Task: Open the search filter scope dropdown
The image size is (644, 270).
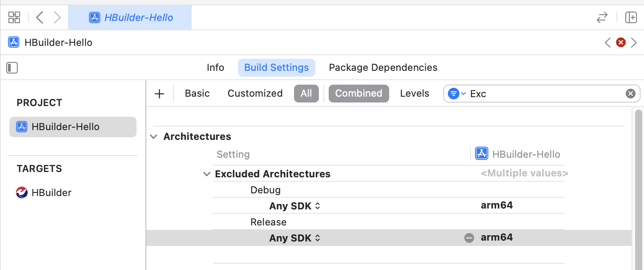Action: coord(456,94)
